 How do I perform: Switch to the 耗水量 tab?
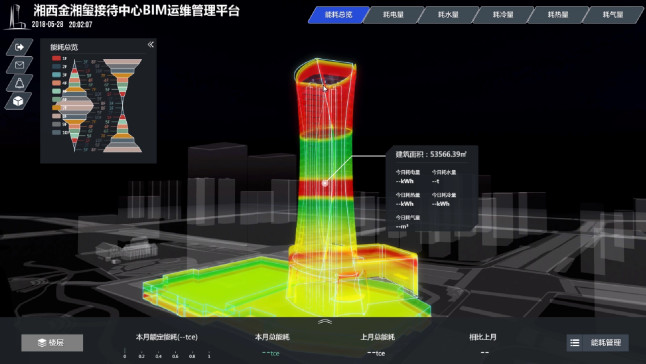point(448,15)
